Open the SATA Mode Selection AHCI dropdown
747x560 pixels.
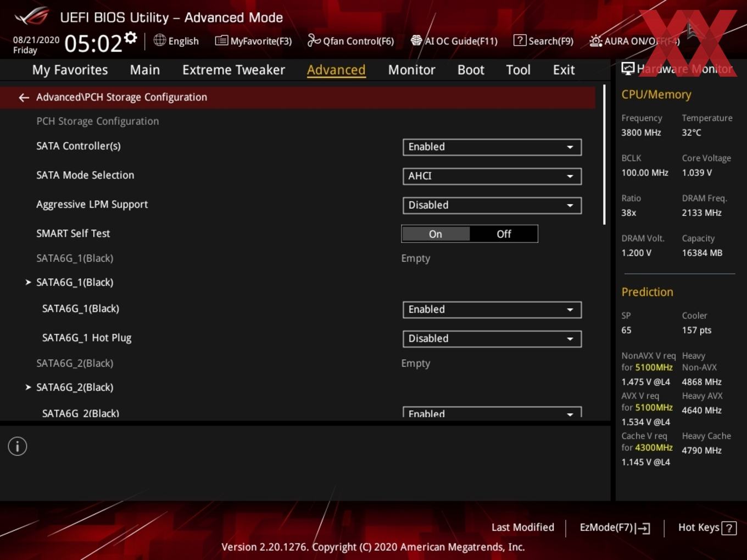point(492,176)
